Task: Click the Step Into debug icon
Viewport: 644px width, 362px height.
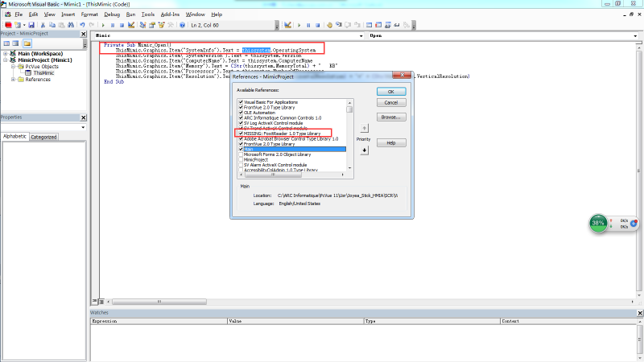Action: pyautogui.click(x=339, y=25)
